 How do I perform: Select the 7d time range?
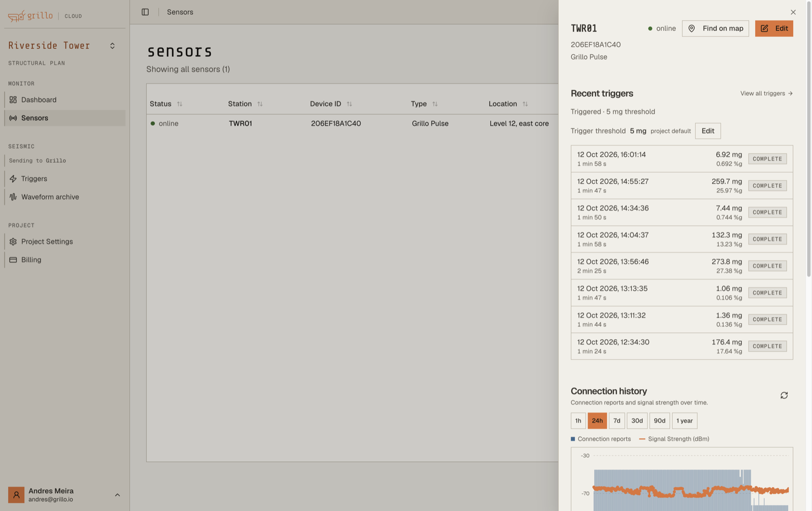point(617,421)
